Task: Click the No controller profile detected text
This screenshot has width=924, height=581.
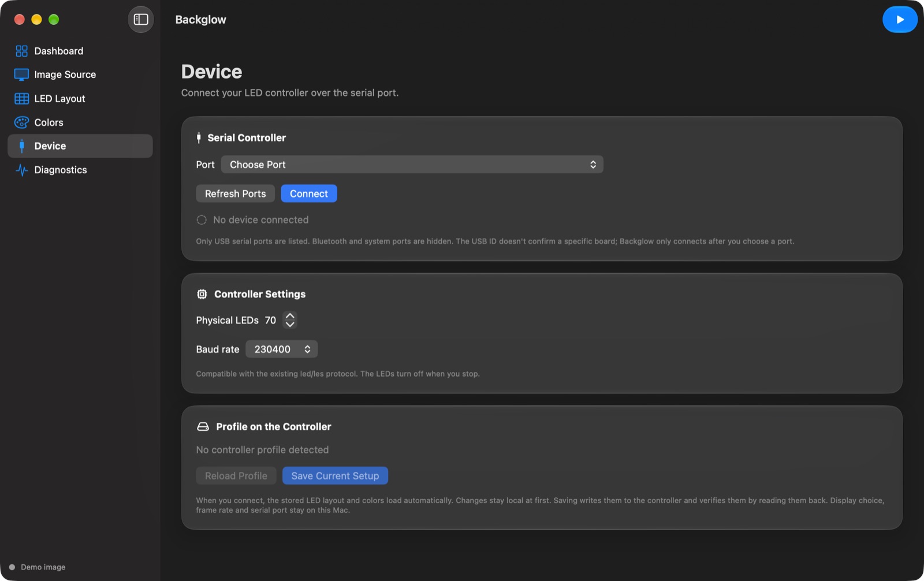Action: click(x=262, y=450)
